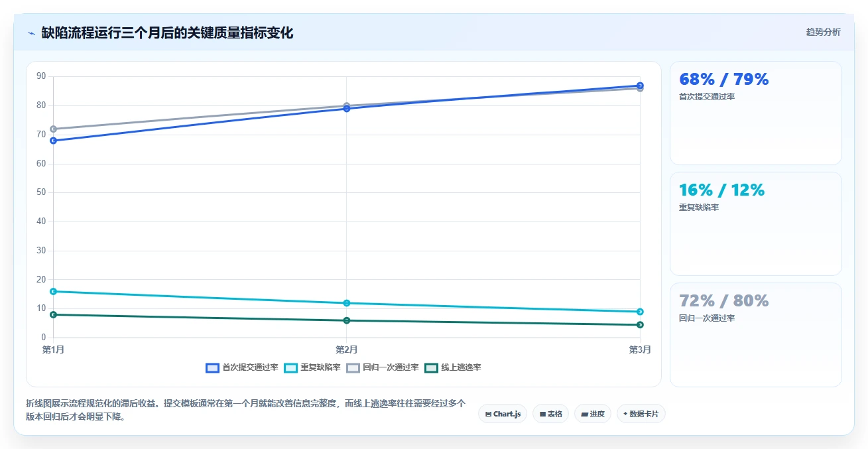The height and width of the screenshot is (449, 868).
Task: Open the 16% / 12% metric card
Action: (x=756, y=224)
